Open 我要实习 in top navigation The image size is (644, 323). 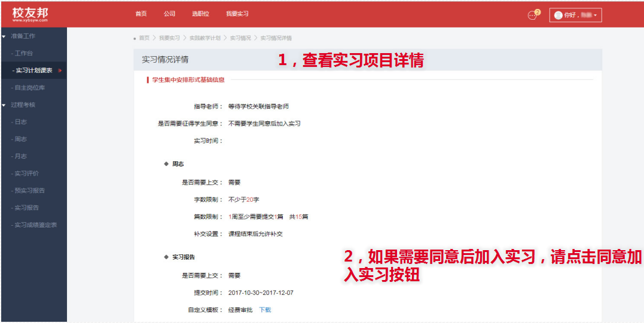[237, 14]
